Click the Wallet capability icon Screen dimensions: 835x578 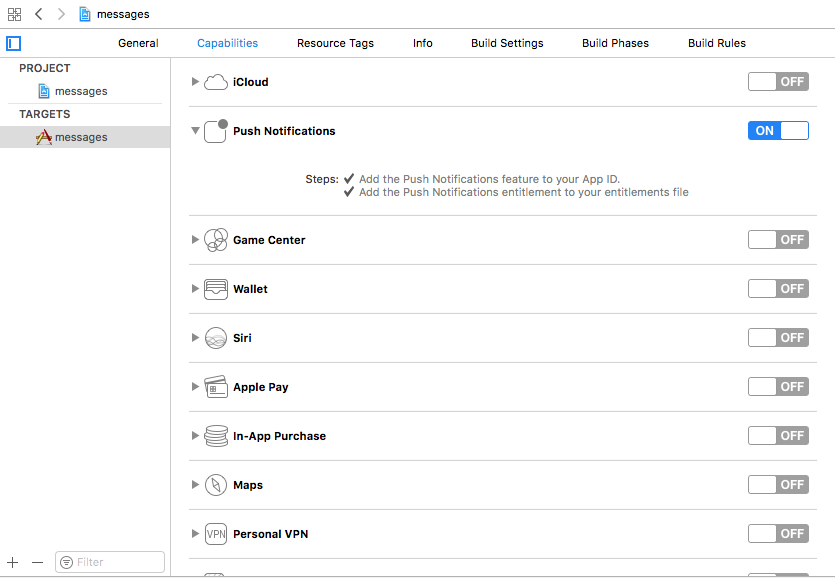(x=216, y=289)
